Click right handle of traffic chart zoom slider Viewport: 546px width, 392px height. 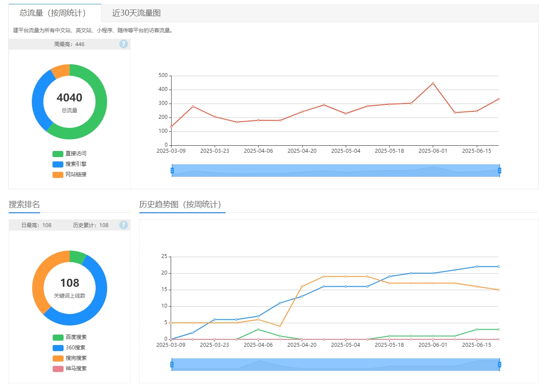[499, 171]
